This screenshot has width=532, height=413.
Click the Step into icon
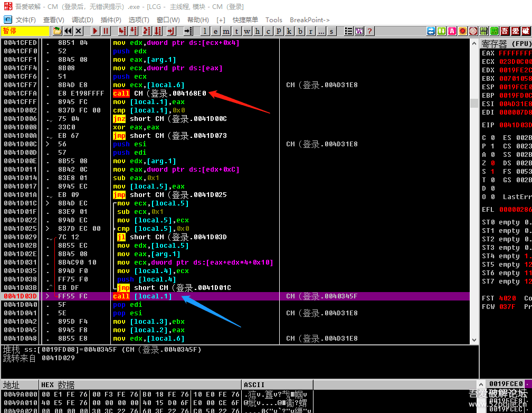(x=122, y=31)
